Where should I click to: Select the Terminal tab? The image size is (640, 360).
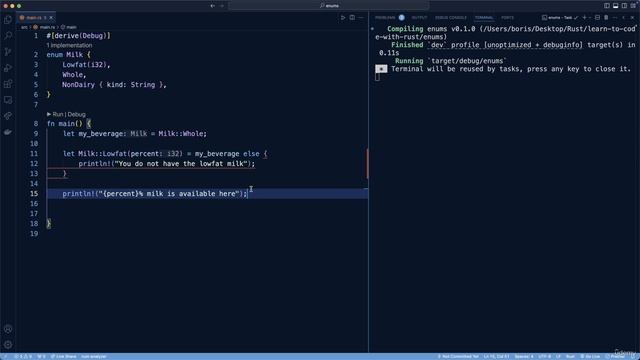tap(484, 18)
